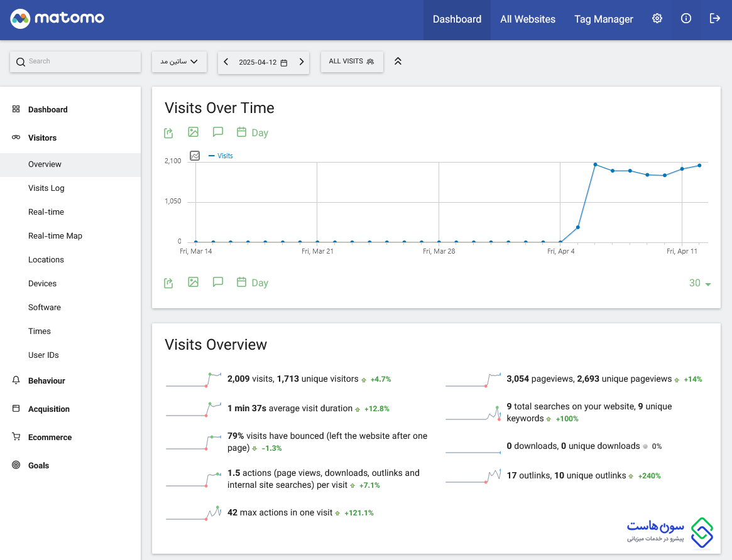Click annotations icon above the graph
Screen dimensions: 732x560
point(217,132)
